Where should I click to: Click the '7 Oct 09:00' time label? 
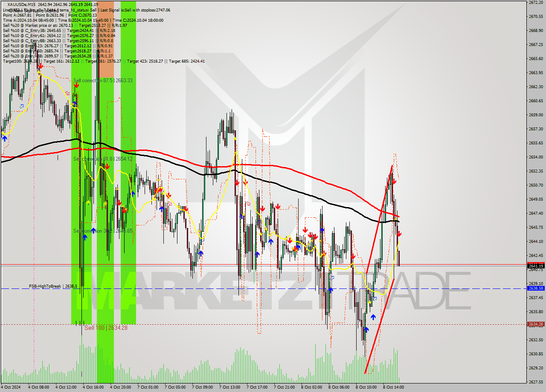(203, 387)
